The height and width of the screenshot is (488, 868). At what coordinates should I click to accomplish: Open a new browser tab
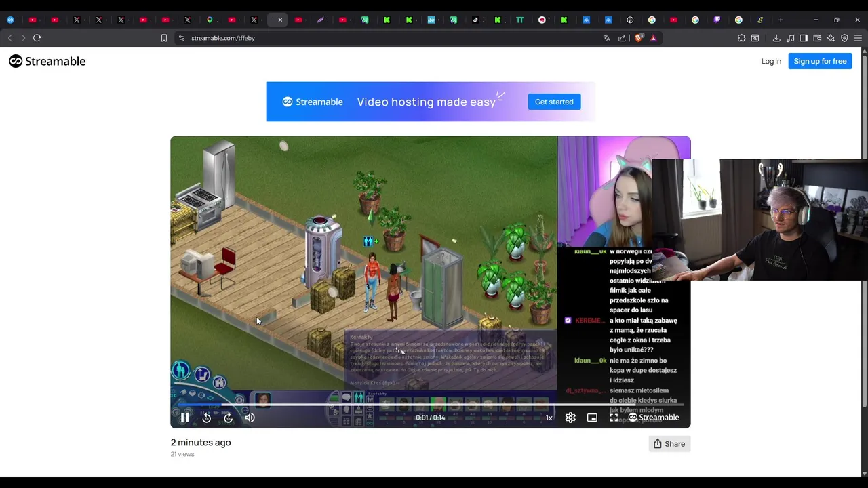pyautogui.click(x=781, y=20)
